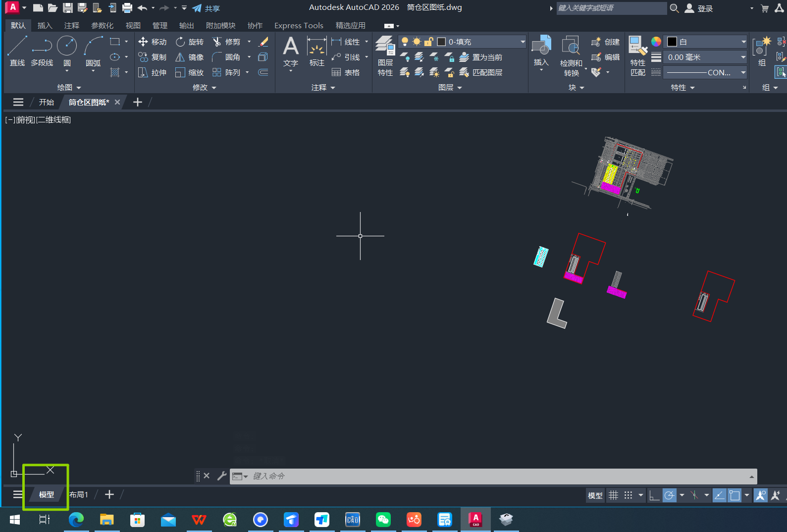Click 创建 (Create) block icon
The width and height of the screenshot is (787, 532).
[605, 42]
